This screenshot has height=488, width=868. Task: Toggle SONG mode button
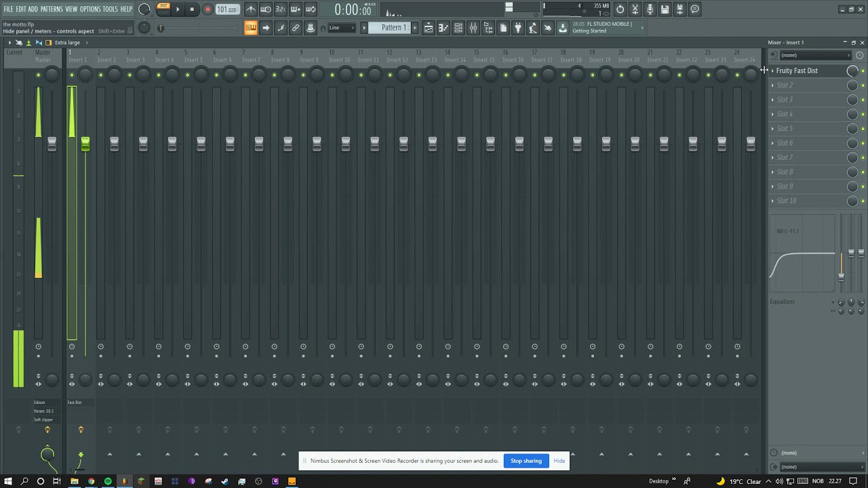pos(163,12)
